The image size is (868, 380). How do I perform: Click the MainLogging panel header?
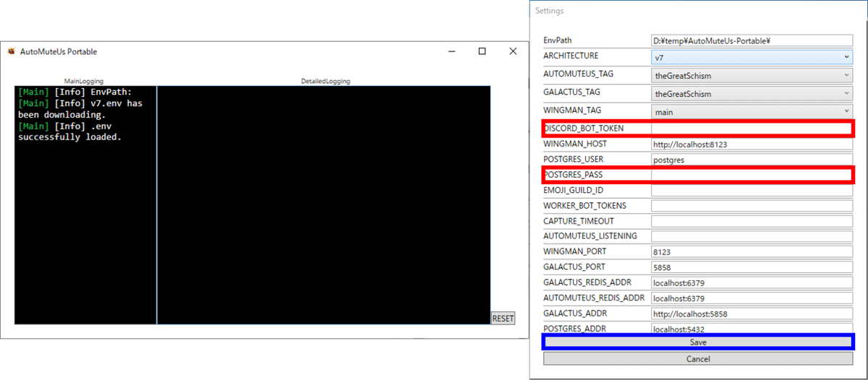pyautogui.click(x=85, y=82)
